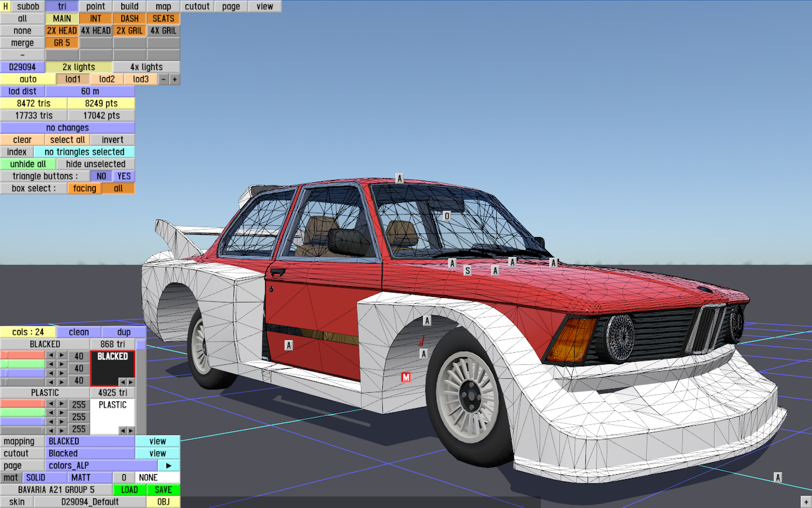Open the page colors_ALP selector
The width and height of the screenshot is (812, 508).
[101, 466]
